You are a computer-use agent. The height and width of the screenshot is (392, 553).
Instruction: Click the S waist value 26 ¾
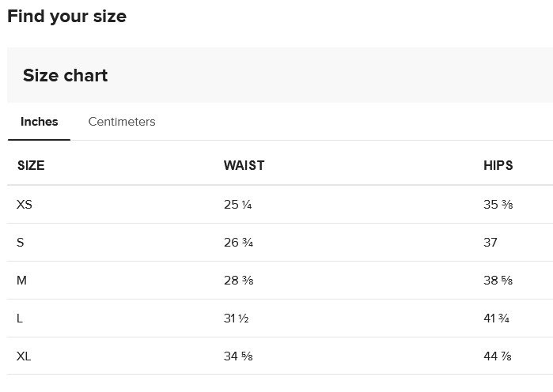pyautogui.click(x=238, y=243)
